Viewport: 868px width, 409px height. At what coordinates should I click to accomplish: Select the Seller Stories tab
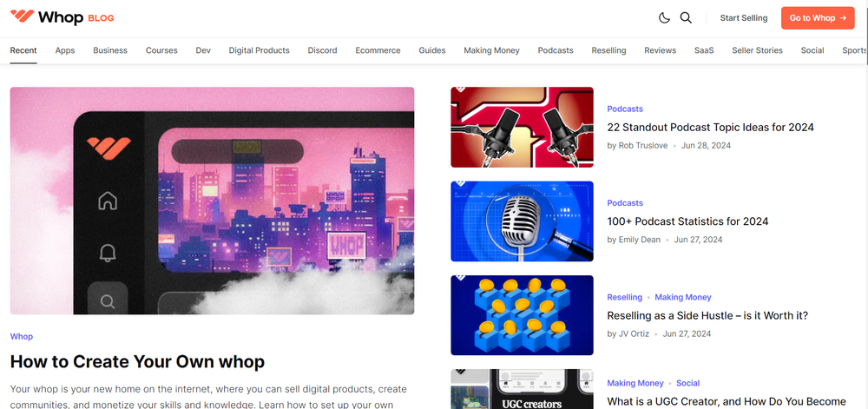[x=757, y=50]
